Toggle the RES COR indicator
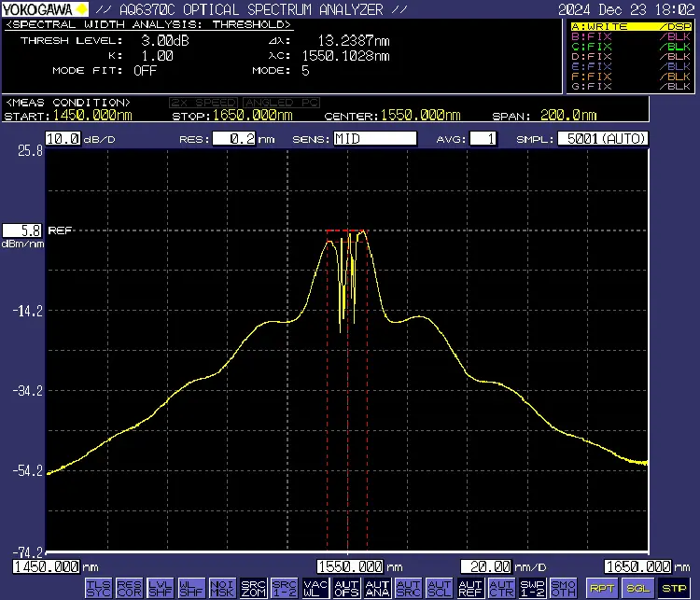 pyautogui.click(x=130, y=588)
